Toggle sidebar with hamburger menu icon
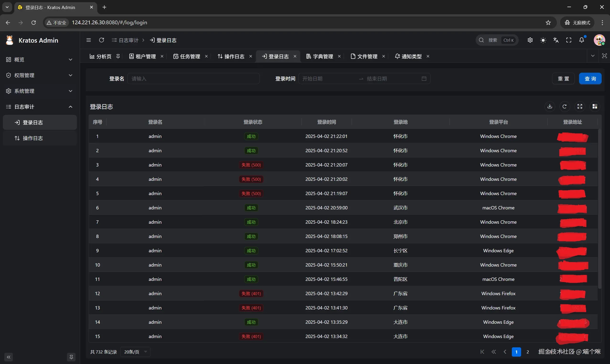This screenshot has width=610, height=364. [89, 40]
